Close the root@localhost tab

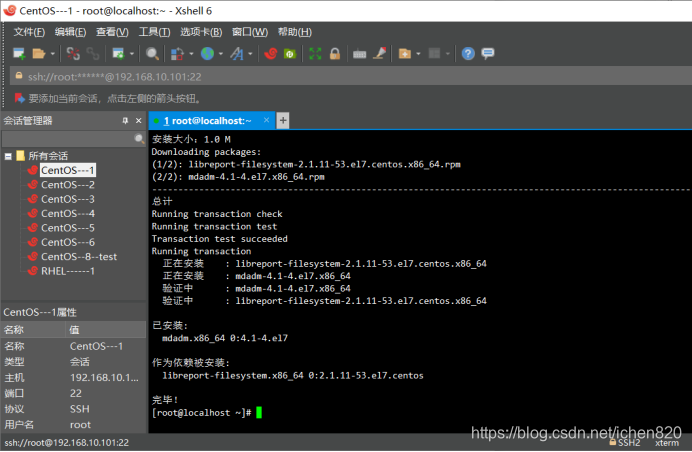(266, 120)
